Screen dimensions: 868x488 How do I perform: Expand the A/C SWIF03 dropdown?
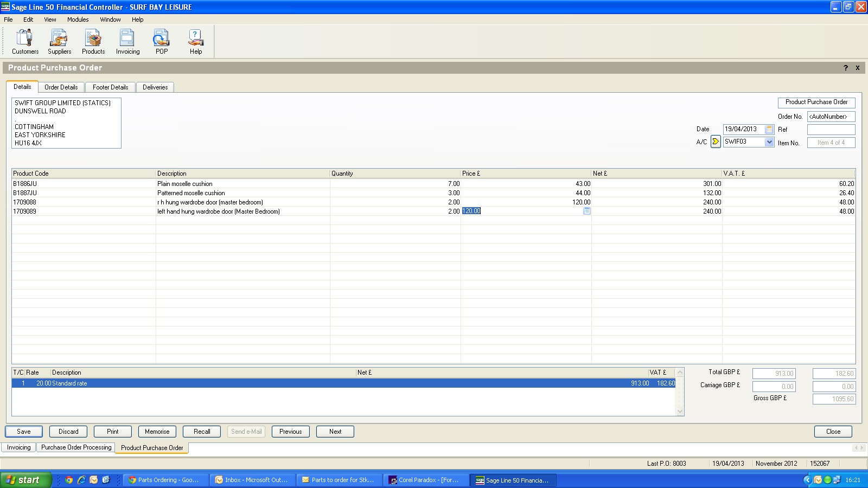tap(769, 142)
